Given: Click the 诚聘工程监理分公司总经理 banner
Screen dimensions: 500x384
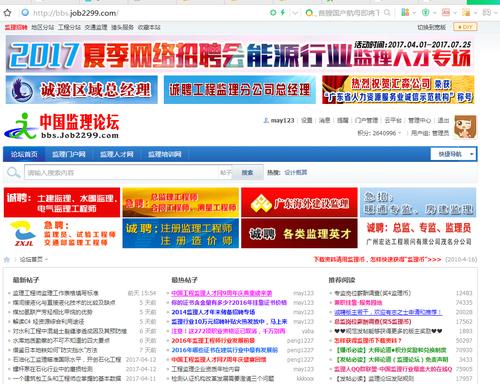Looking at the screenshot, I should coord(239,90).
